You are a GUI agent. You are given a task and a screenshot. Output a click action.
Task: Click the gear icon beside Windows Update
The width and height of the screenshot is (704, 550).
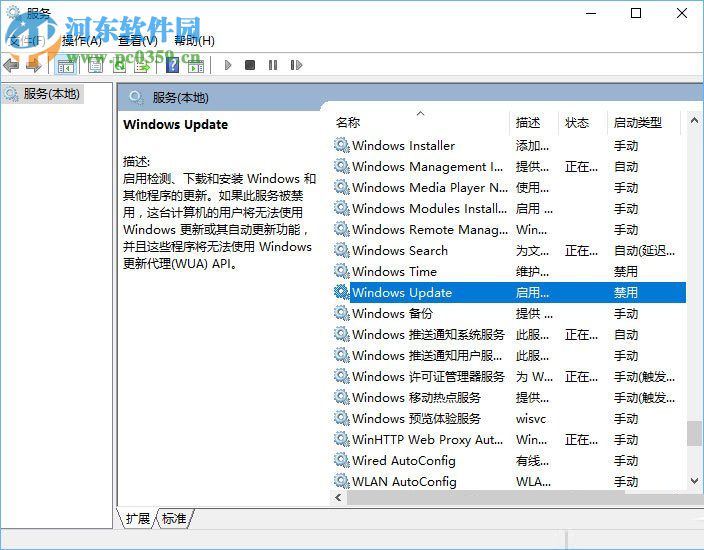342,292
